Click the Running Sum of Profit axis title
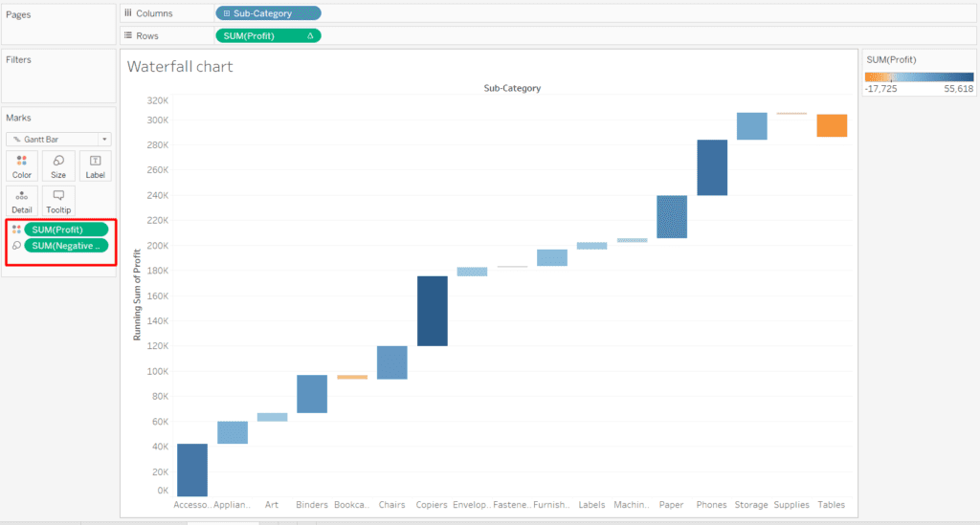This screenshot has width=980, height=525. (x=137, y=295)
